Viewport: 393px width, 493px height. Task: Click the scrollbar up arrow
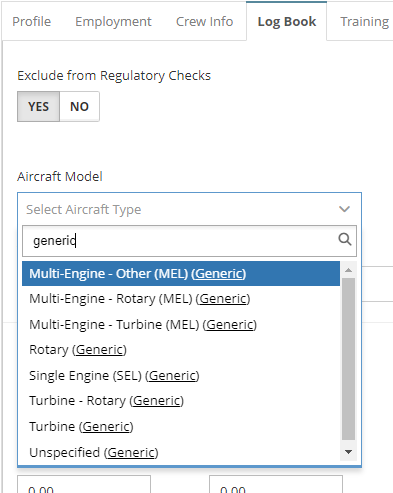coord(349,270)
